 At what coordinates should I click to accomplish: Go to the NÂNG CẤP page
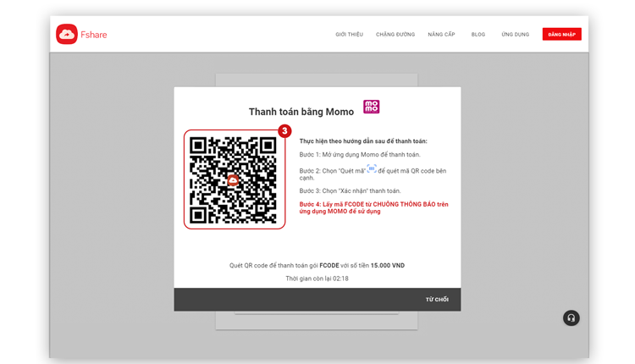click(x=441, y=35)
